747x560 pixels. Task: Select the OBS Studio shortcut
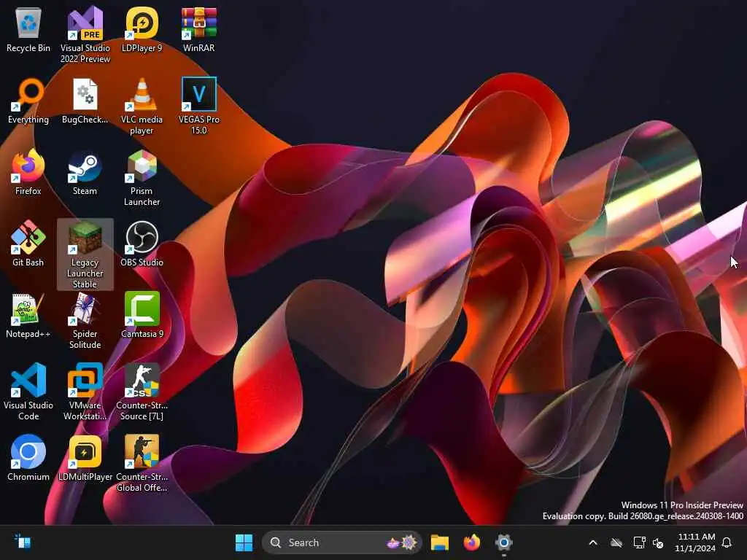(x=142, y=244)
